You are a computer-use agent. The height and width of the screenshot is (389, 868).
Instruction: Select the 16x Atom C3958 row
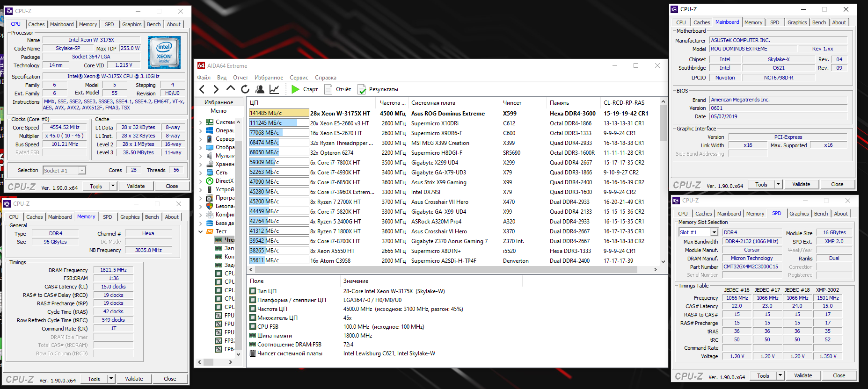pos(453,260)
